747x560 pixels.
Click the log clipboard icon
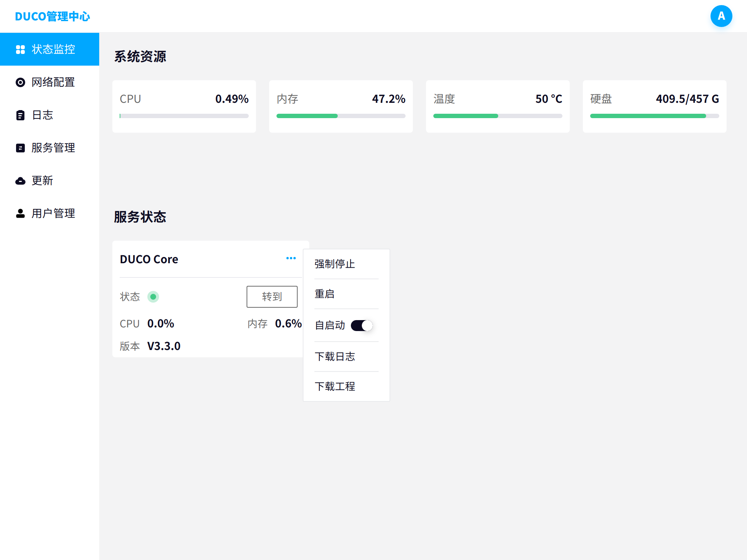coord(20,115)
